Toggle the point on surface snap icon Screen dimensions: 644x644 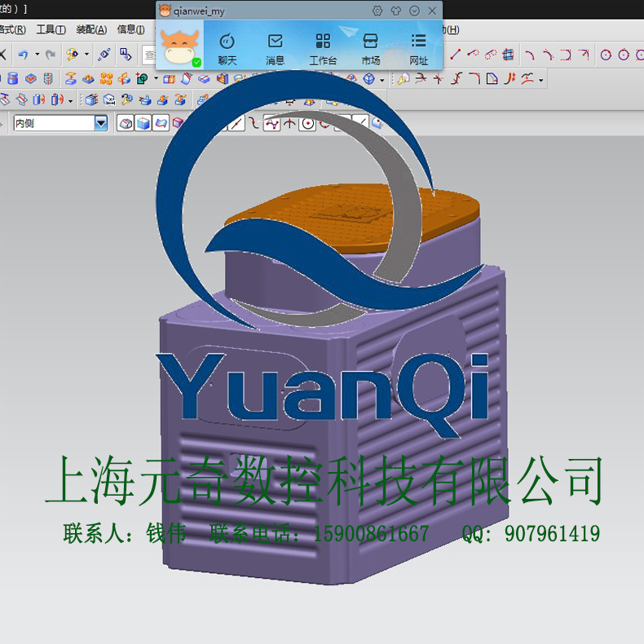[377, 123]
